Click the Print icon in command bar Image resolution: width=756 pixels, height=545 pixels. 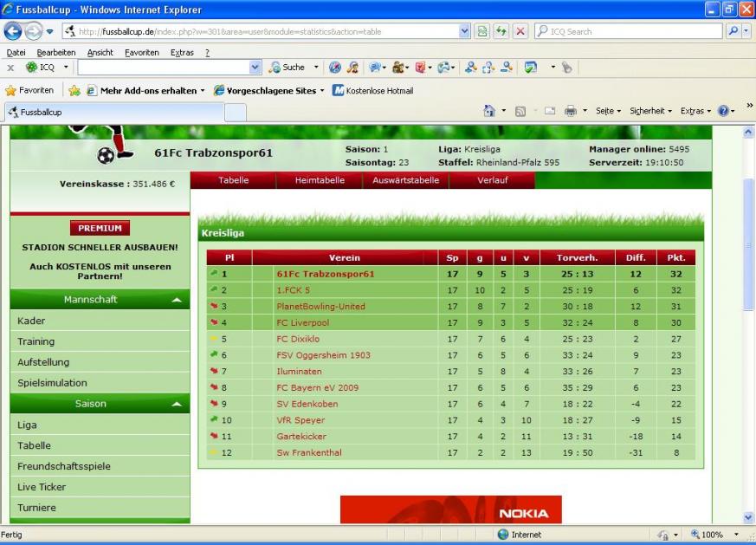(x=571, y=111)
